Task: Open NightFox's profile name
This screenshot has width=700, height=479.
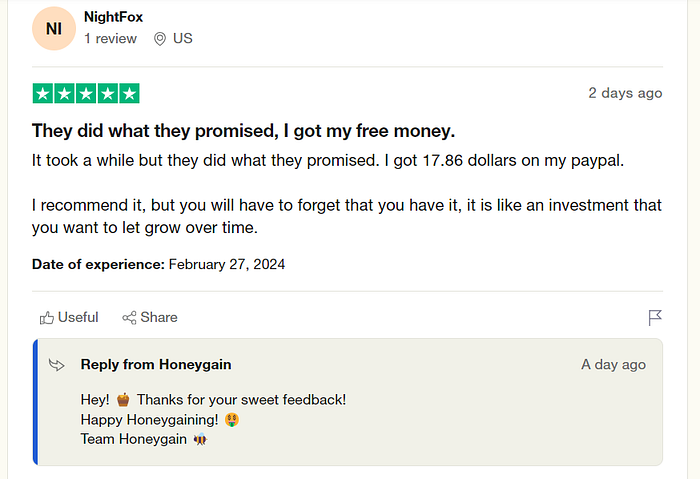Action: click(113, 17)
